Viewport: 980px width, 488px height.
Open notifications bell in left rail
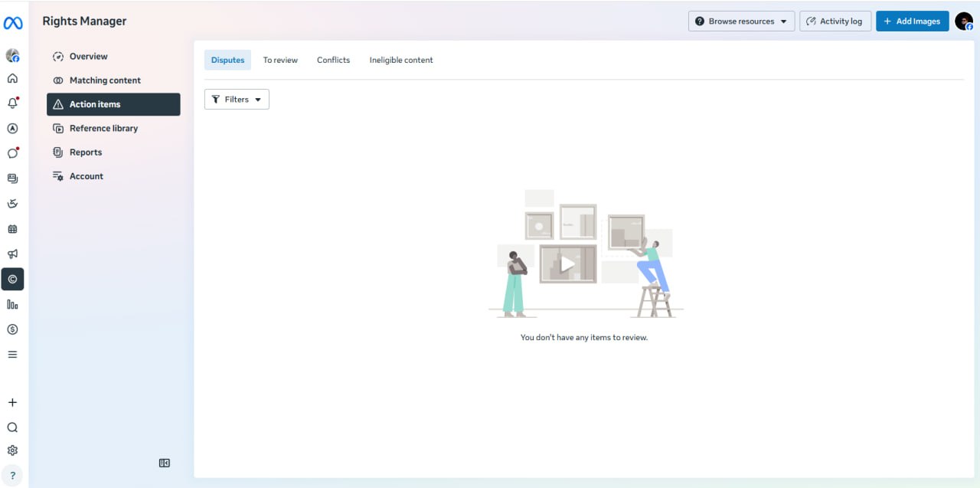[12, 103]
